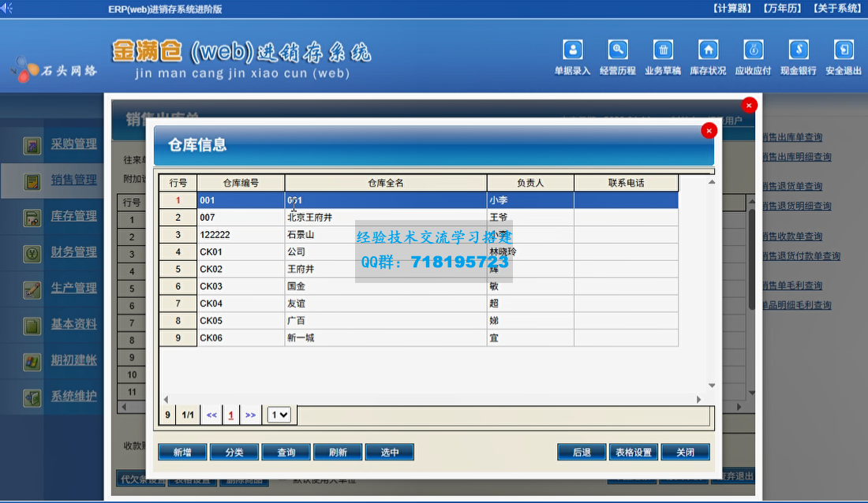Open the 财务管理 sidebar icon
The image size is (868, 503).
click(32, 253)
